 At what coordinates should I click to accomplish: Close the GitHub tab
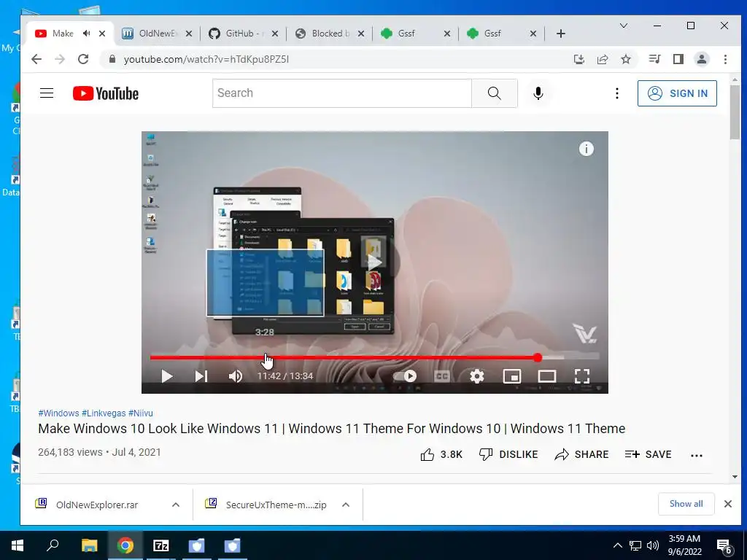coord(275,34)
